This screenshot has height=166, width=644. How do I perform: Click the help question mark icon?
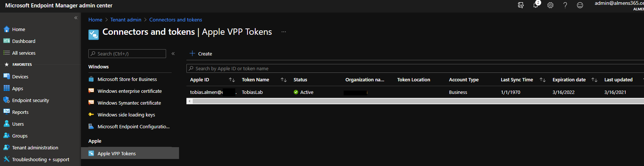coord(565,5)
